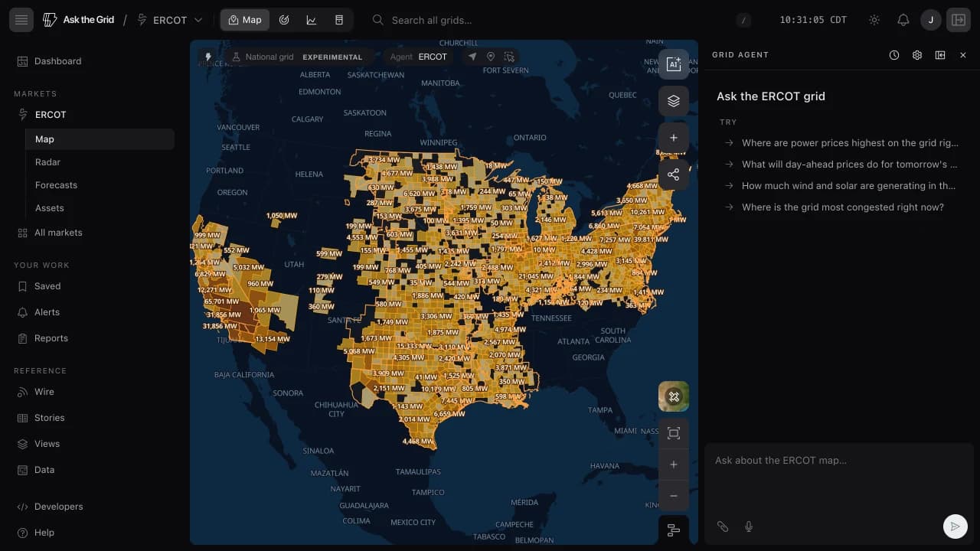980x551 pixels.
Task: Open All markets in sidebar
Action: tap(58, 233)
